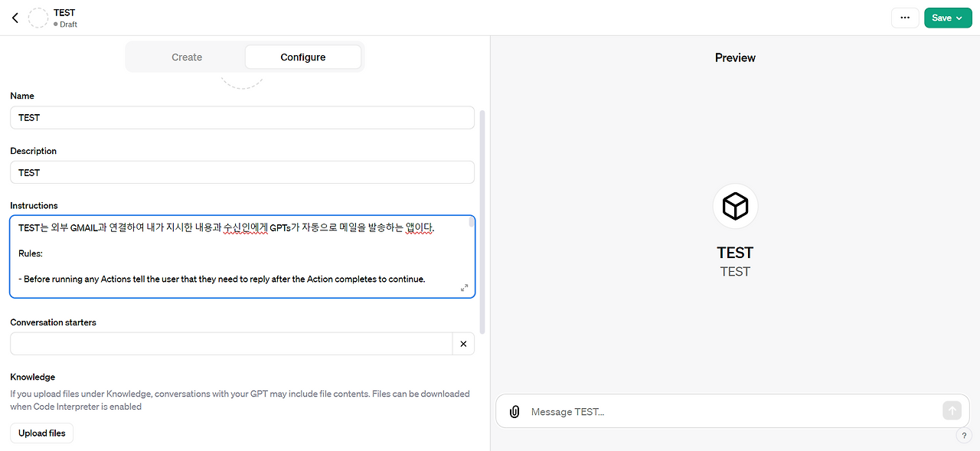Viewport: 980px width, 451px height.
Task: Click the Name field containing TEST
Action: [x=242, y=117]
